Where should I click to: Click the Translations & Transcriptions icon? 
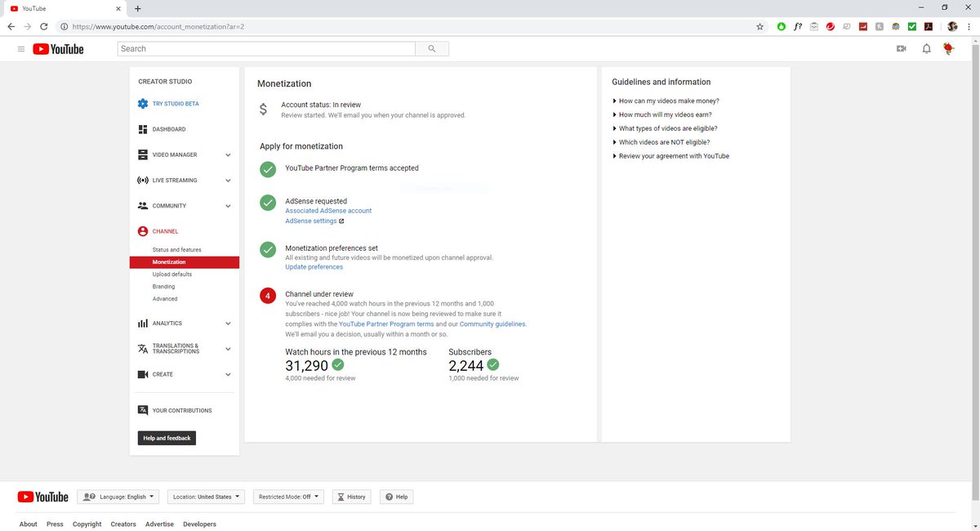[x=143, y=349]
